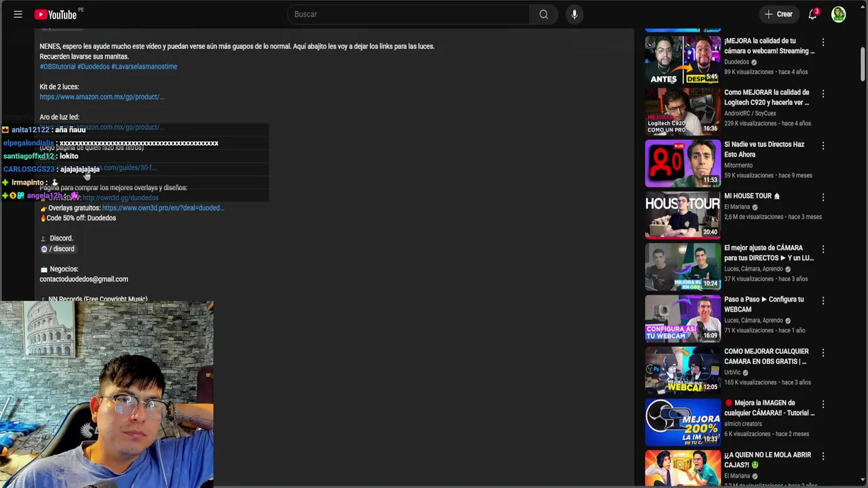Open the MEJORA 200% thumbnail
This screenshot has height=488, width=868.
coord(683,422)
